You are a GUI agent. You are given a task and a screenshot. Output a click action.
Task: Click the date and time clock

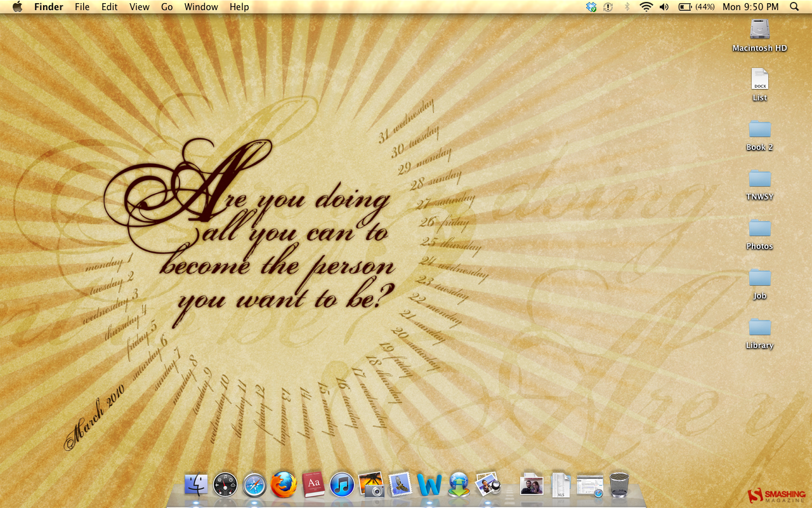click(x=750, y=7)
